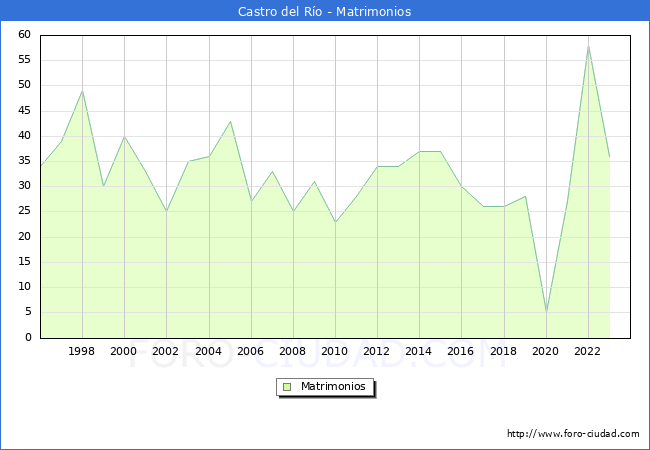
Task: Click the y-axis value 40
Action: click(x=25, y=136)
